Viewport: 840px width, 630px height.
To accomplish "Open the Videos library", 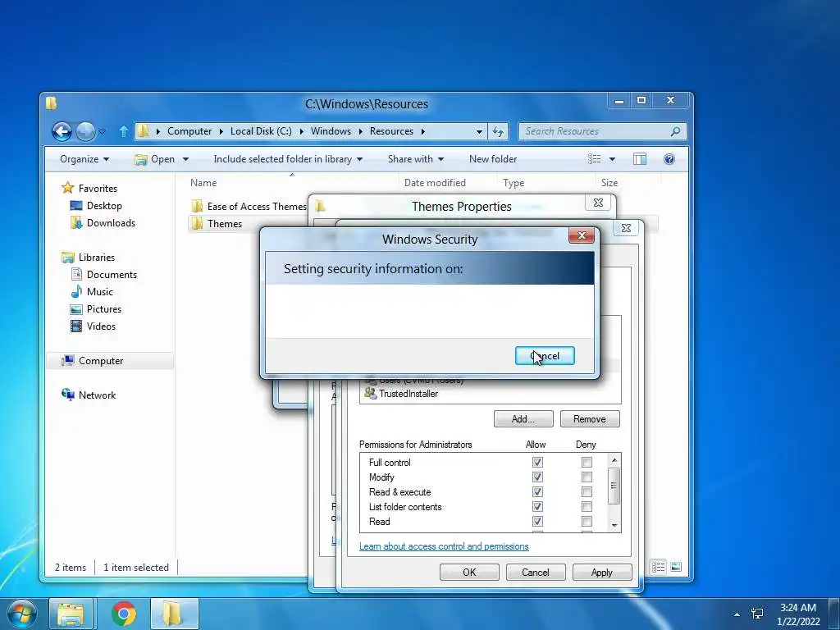I will pyautogui.click(x=101, y=326).
